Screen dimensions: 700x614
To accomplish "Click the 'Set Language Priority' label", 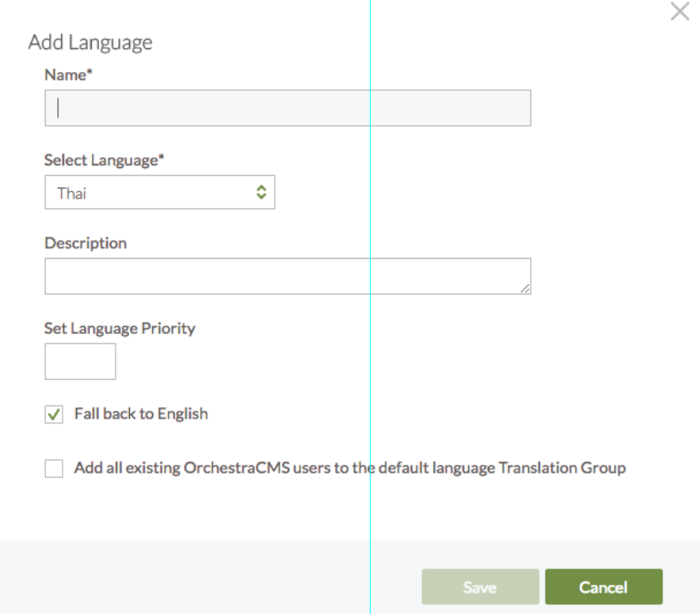I will tap(120, 328).
